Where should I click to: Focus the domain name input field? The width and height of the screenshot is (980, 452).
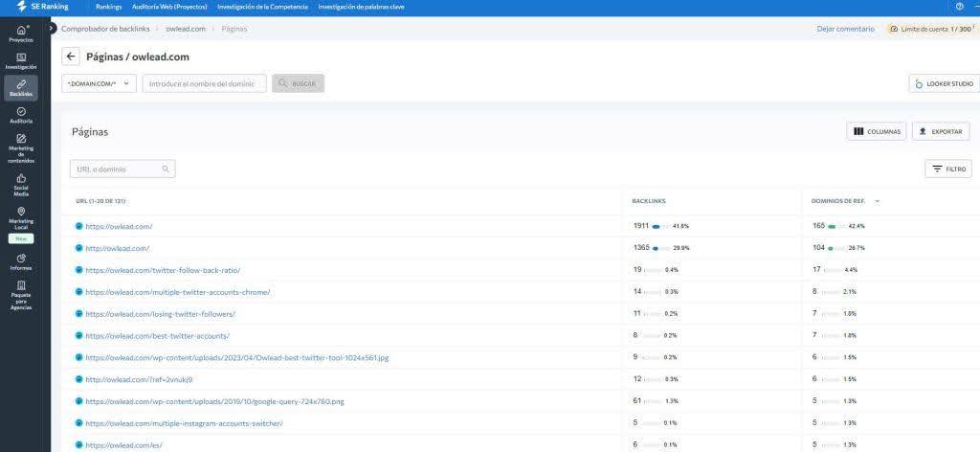[x=205, y=83]
